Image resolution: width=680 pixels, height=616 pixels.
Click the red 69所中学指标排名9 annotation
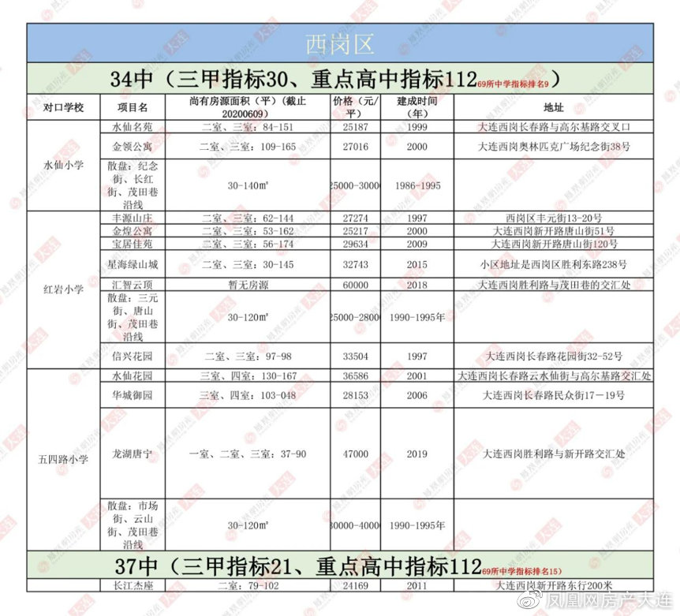(514, 81)
